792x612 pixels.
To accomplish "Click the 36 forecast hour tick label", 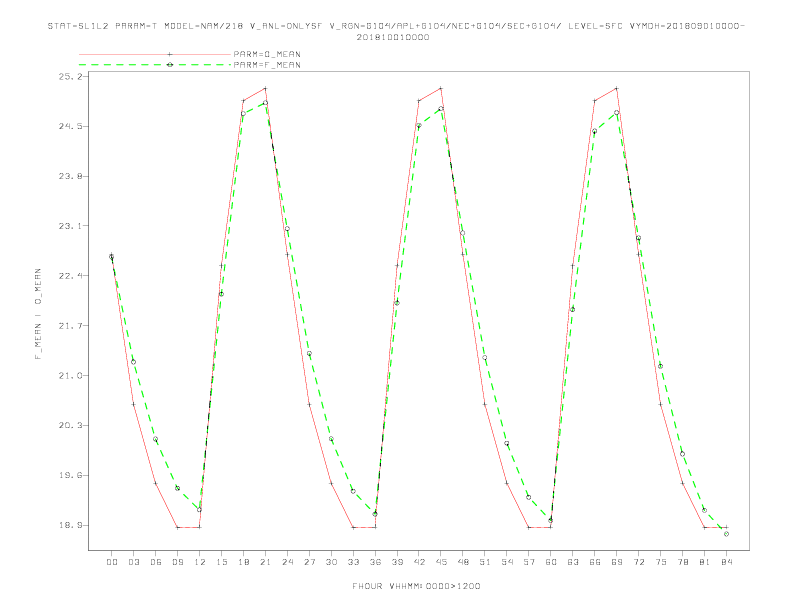I will [375, 562].
